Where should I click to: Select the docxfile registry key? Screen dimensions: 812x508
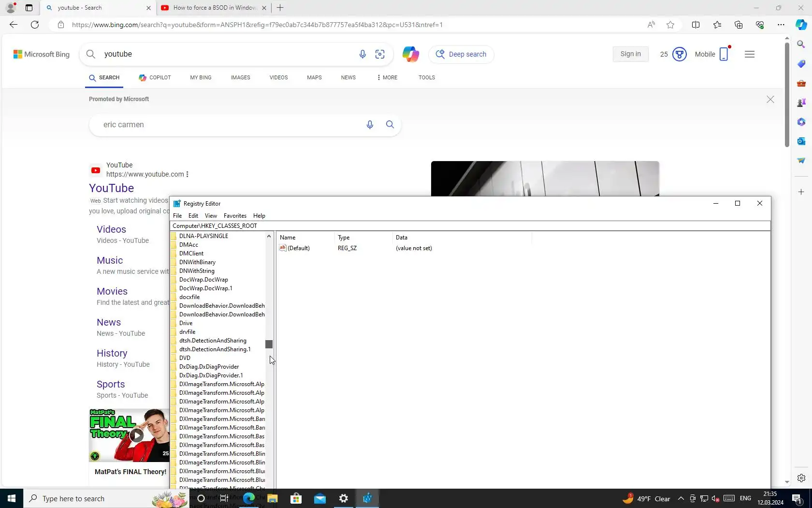click(189, 297)
